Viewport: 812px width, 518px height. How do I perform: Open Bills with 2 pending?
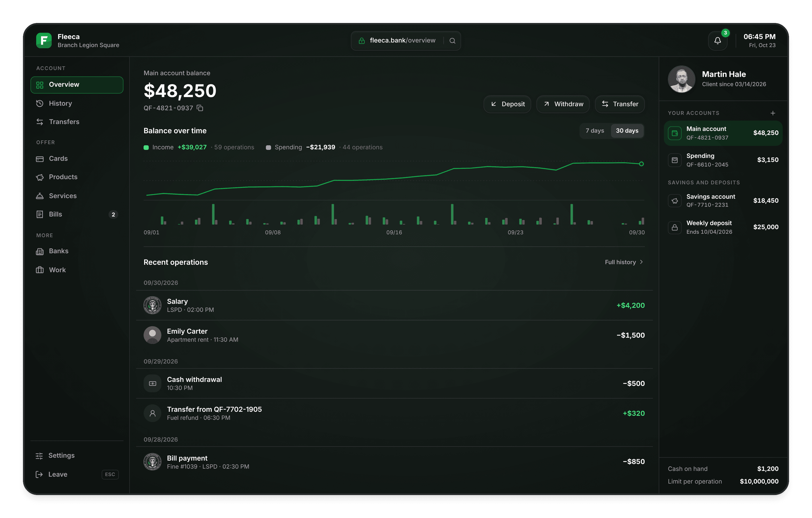coord(77,214)
